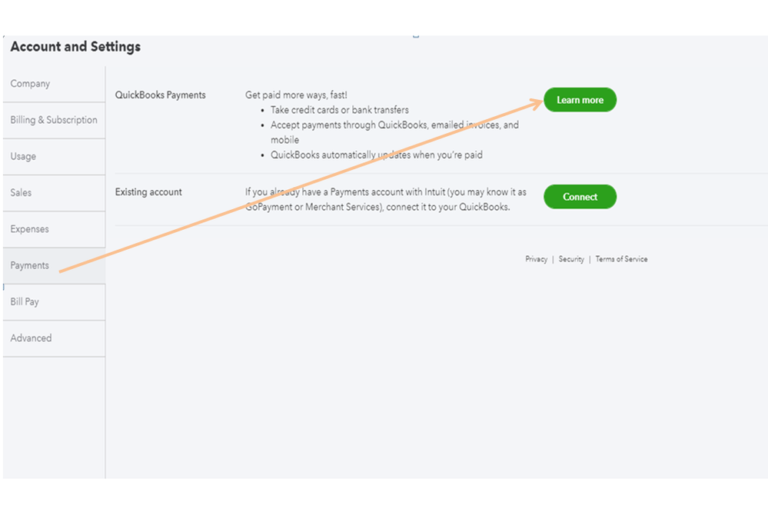768x532 pixels.
Task: Open the Bill Pay tab
Action: pyautogui.click(x=25, y=301)
